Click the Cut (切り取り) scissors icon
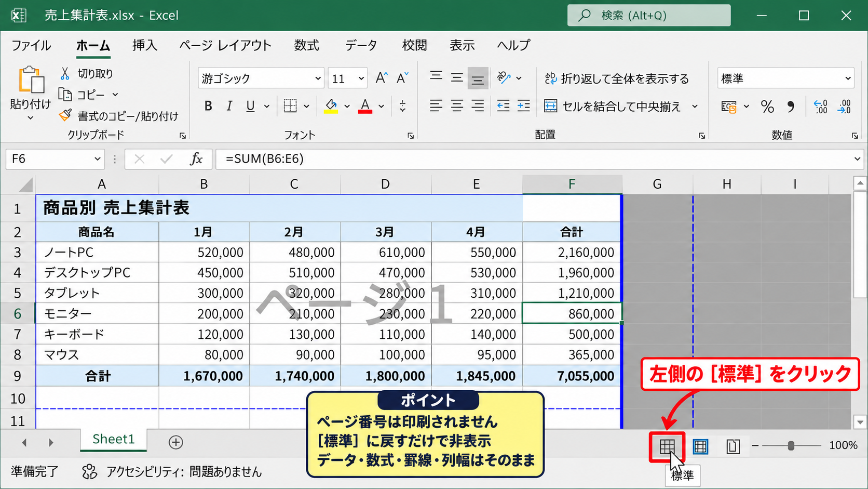This screenshot has height=489, width=868. 65,74
